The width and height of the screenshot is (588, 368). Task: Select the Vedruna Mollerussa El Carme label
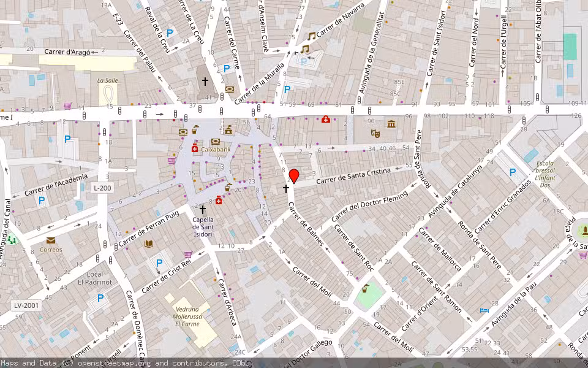pos(189,316)
